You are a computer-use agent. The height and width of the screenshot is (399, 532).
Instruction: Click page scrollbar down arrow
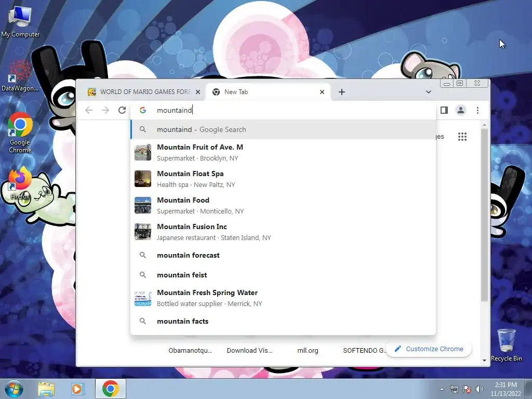[485, 361]
